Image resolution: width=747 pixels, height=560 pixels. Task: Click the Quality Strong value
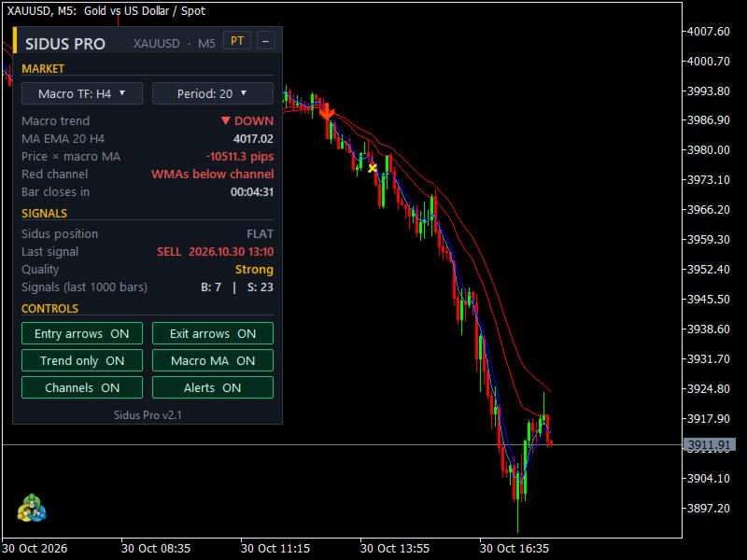(x=254, y=270)
